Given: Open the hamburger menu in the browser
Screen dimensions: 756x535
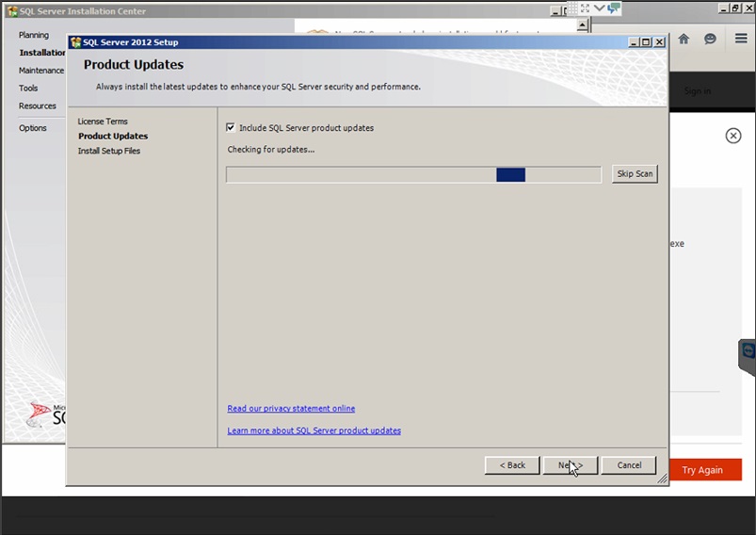Looking at the screenshot, I should pyautogui.click(x=741, y=38).
